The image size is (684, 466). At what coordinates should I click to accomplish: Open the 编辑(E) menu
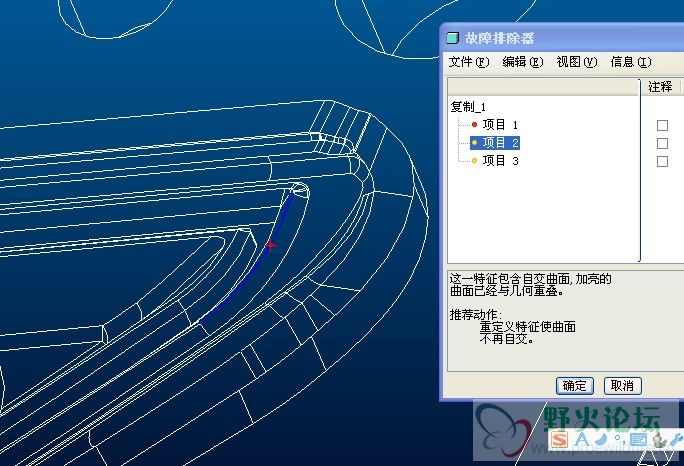pos(523,62)
